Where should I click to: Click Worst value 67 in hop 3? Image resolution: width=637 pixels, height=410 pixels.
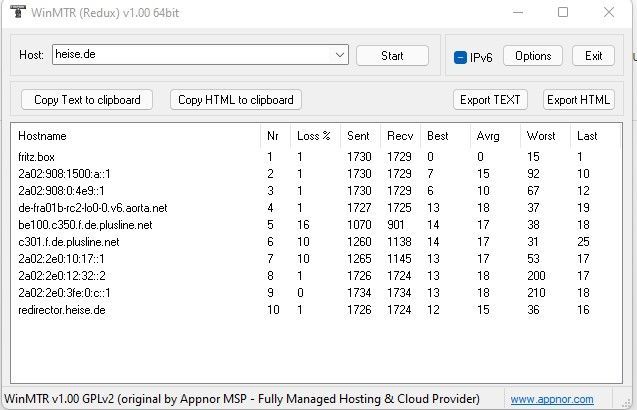point(533,191)
